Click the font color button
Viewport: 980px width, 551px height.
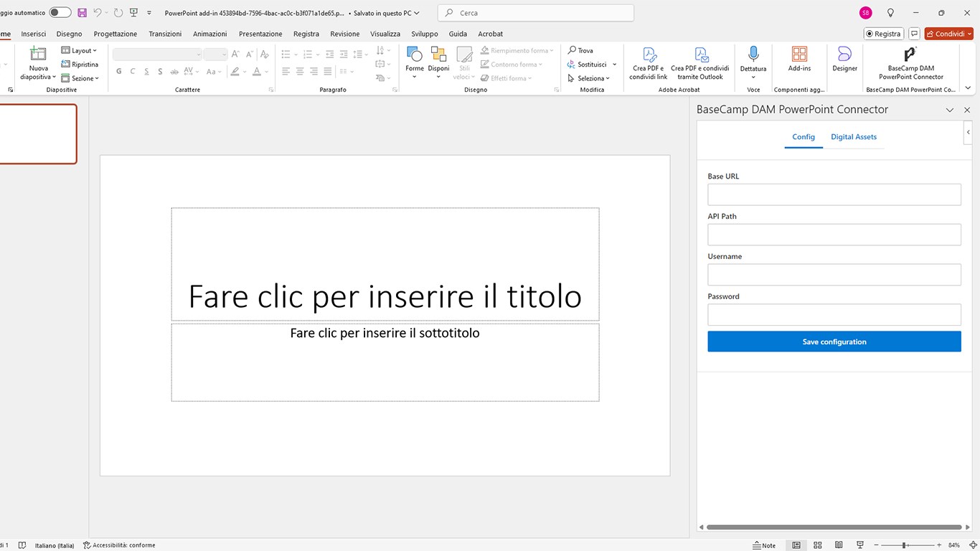click(255, 71)
